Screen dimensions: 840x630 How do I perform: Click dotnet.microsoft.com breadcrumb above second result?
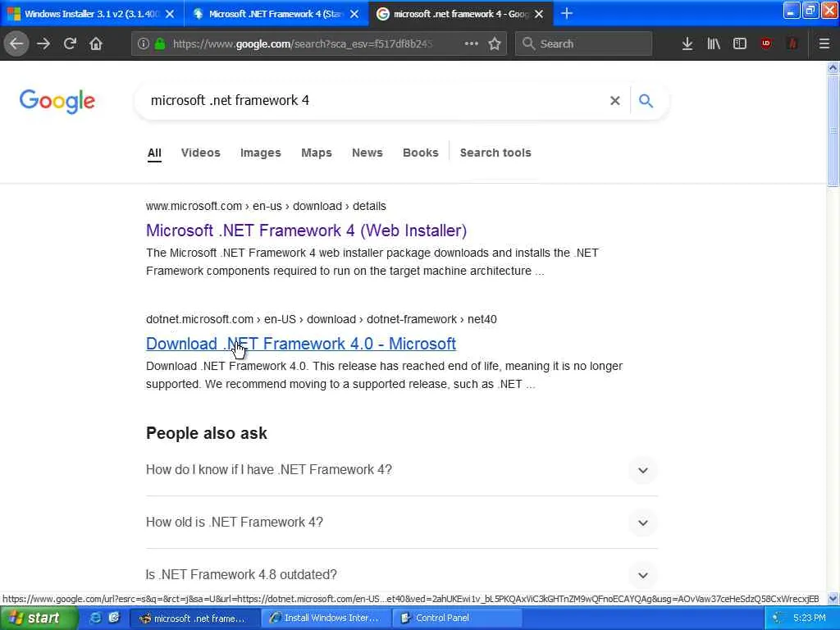coord(200,319)
